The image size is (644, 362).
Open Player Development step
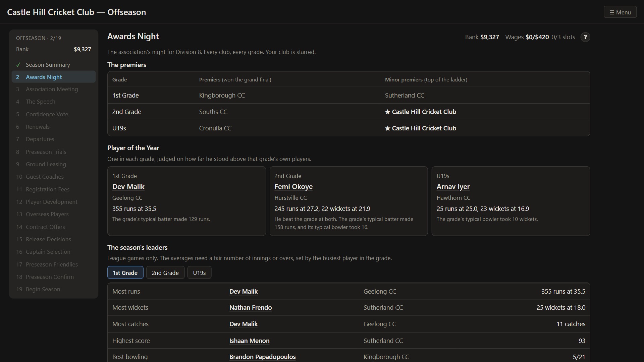coord(54,202)
